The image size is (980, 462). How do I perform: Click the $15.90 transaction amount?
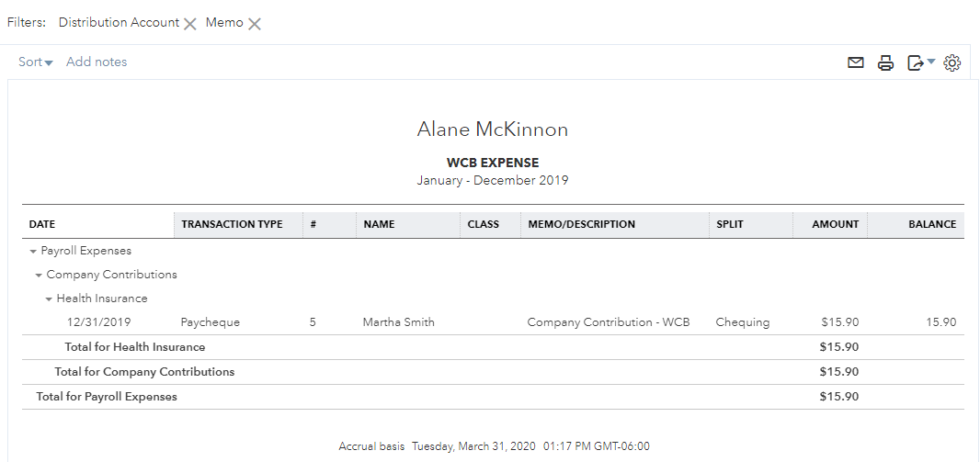pyautogui.click(x=839, y=322)
